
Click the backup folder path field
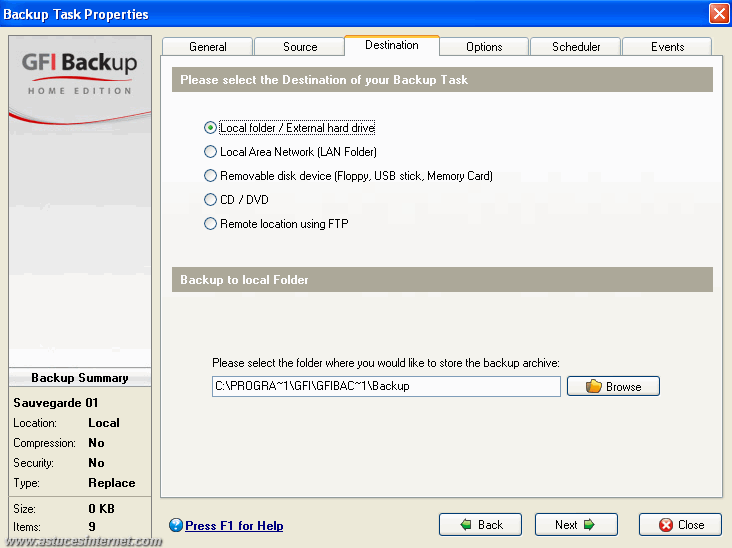point(386,386)
